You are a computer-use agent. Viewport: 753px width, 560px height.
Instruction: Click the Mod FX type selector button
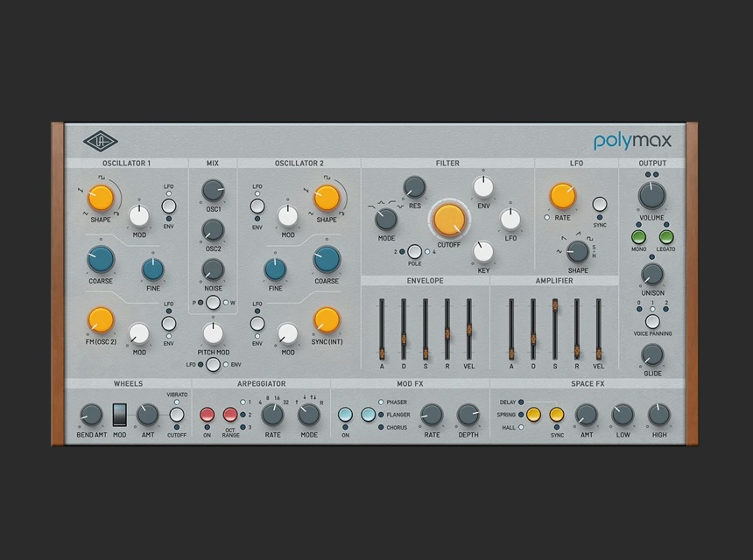click(x=369, y=415)
